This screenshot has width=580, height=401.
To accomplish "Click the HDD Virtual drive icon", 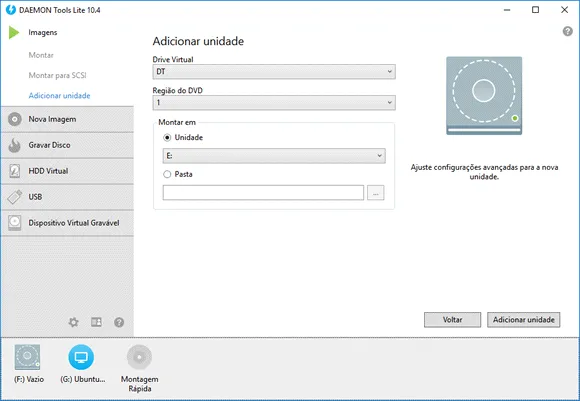I will (15, 171).
